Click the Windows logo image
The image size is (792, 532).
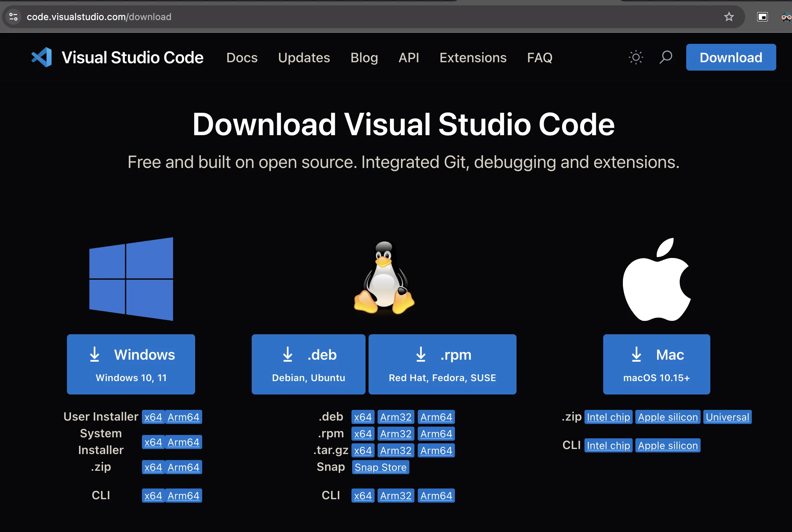131,279
